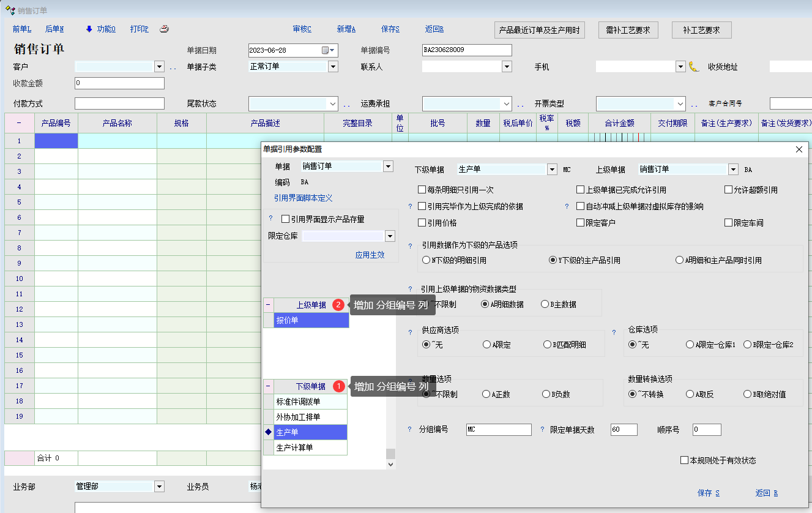Click the help icon beside 限定单据天数
Viewport: 812px width, 513px height.
(x=543, y=430)
